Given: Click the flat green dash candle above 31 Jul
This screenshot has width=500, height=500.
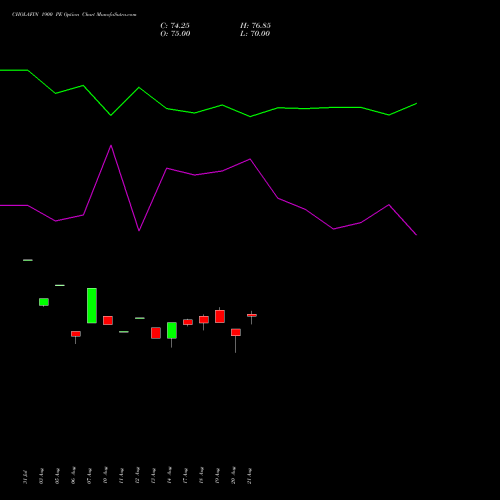Looking at the screenshot, I should pos(28,260).
